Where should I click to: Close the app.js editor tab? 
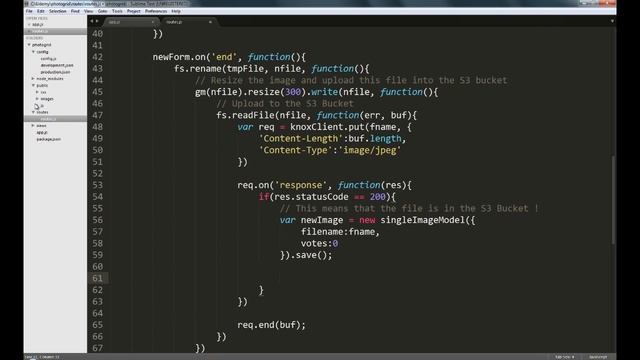(x=153, y=22)
